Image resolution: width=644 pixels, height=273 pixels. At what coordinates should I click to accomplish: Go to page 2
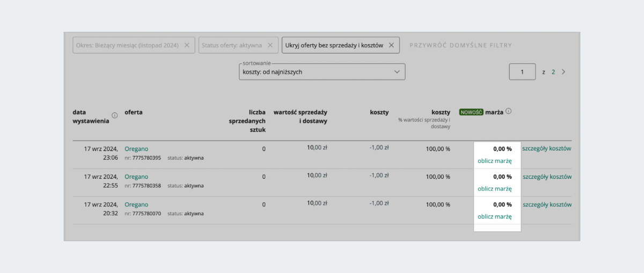553,72
